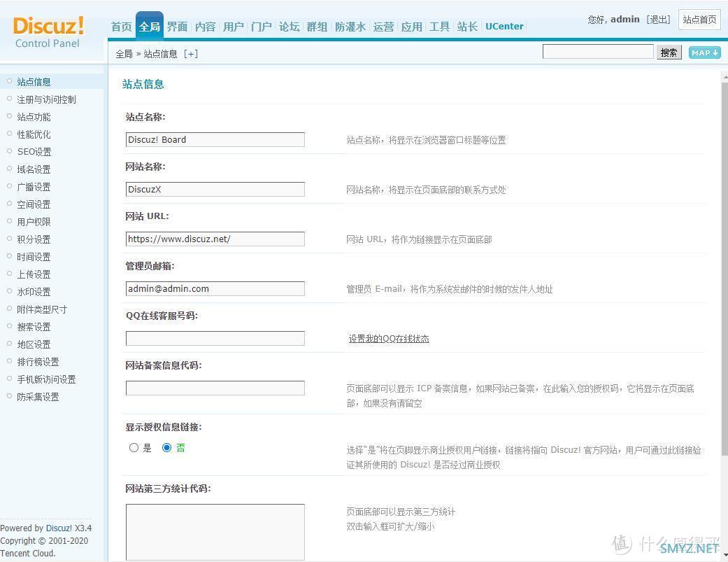
Task: Open the 设置我的QQ在线状态 link
Action: (x=389, y=339)
